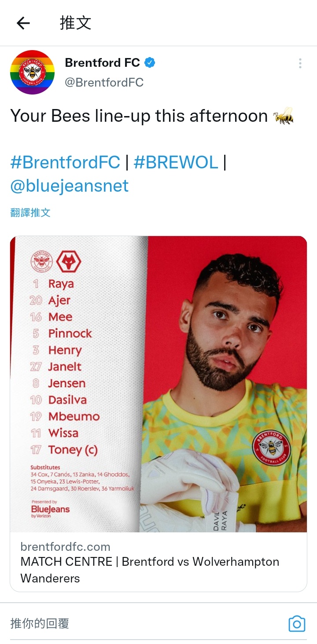Open the #BREWOL hashtag
The image size is (317, 644).
[176, 163]
